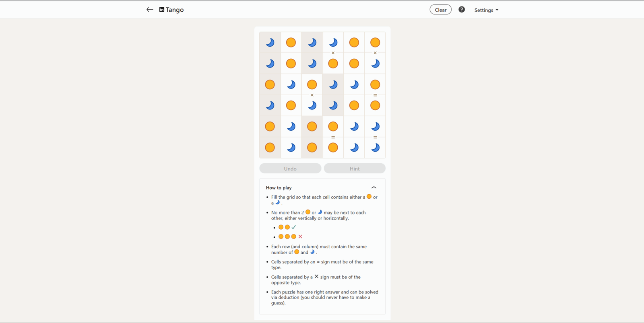
Task: Click the moon icon beside row-count rule text
Action: (312, 252)
